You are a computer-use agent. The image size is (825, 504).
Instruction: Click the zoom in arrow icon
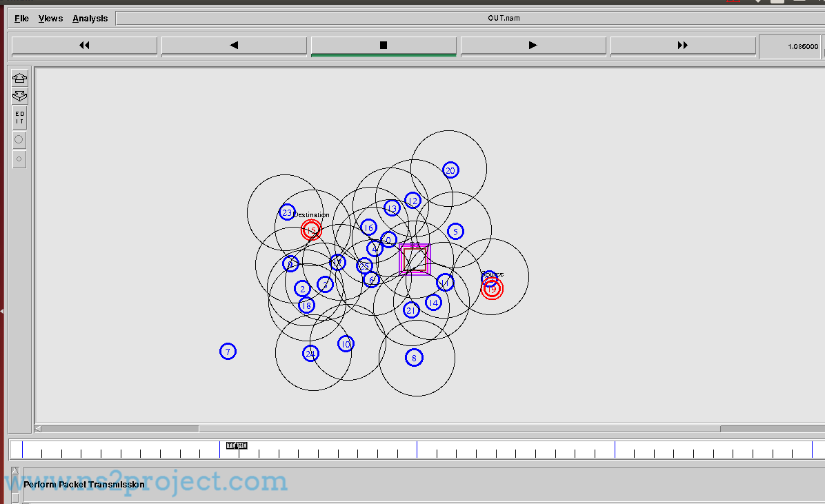click(19, 79)
